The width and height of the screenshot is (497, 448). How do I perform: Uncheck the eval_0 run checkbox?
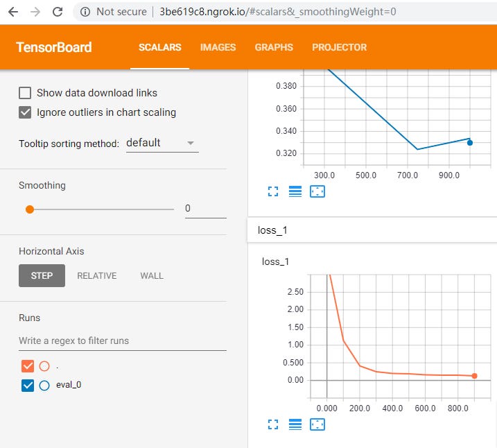pyautogui.click(x=28, y=386)
